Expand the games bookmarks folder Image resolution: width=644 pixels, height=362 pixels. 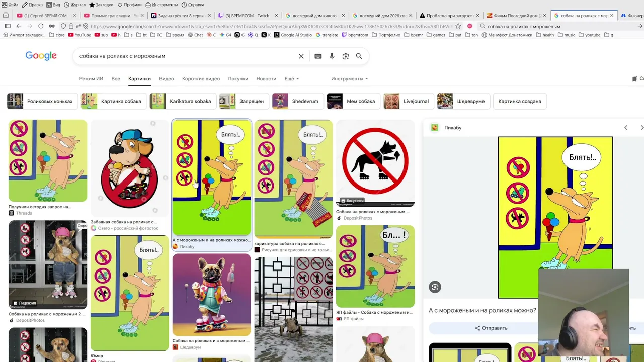click(436, 35)
